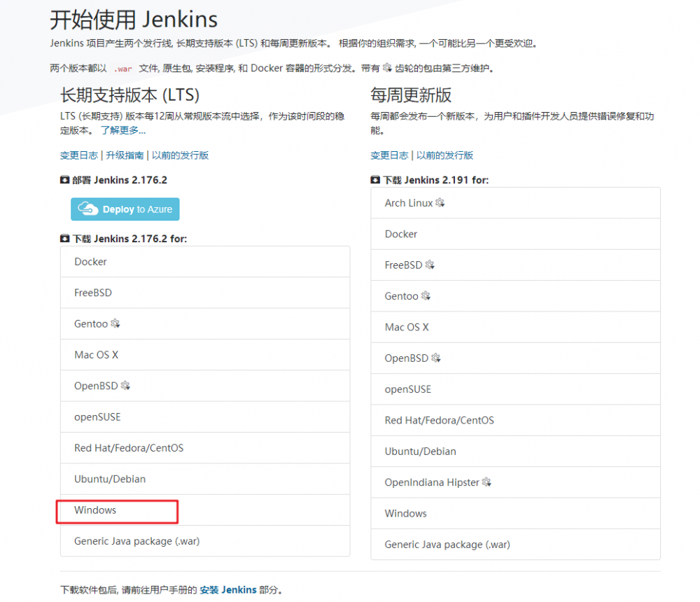This screenshot has width=700, height=602.
Task: Click gear icon next to Arch Linux
Action: pyautogui.click(x=440, y=202)
